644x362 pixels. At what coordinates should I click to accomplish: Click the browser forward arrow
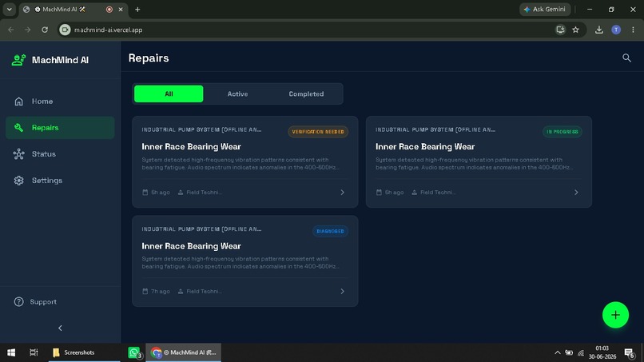point(27,30)
